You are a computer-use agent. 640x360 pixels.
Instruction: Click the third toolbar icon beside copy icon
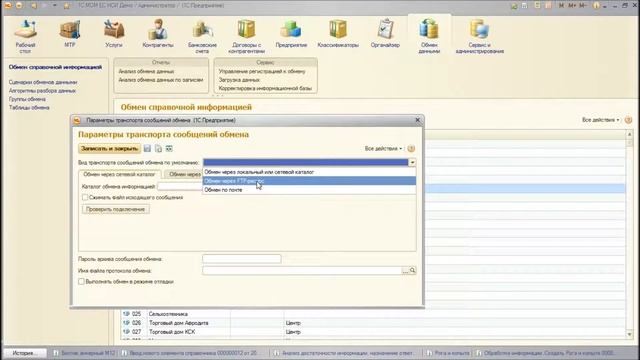[169, 149]
